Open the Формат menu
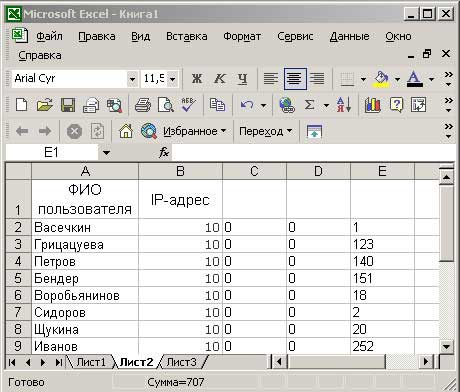The width and height of the screenshot is (460, 392). [242, 36]
